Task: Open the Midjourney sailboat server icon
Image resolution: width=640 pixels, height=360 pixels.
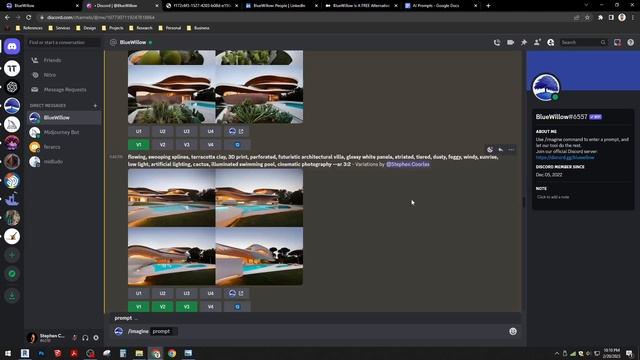Action: point(12,124)
